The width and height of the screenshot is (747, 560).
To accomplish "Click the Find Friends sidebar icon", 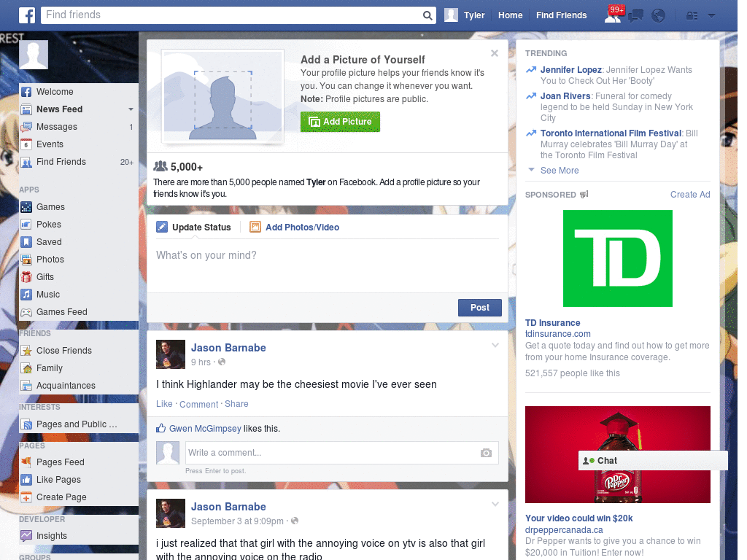I will 26,163.
